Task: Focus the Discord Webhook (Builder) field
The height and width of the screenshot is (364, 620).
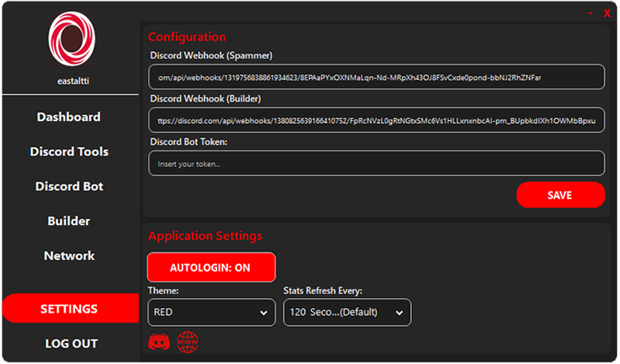Action: 376,120
